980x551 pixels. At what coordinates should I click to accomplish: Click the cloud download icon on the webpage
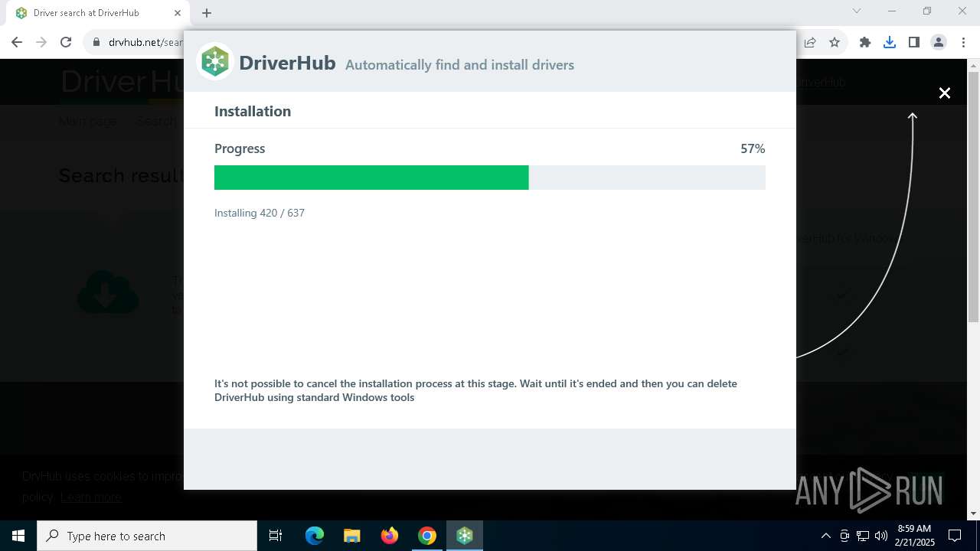[108, 292]
